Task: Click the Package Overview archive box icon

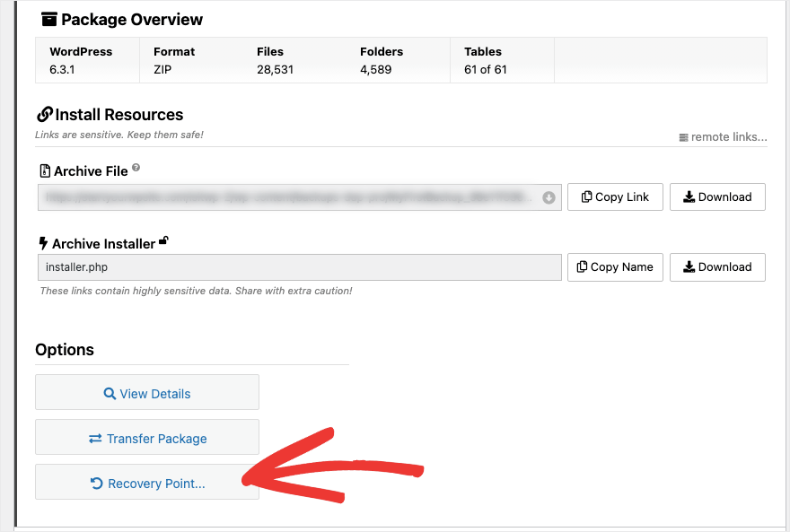Action: [x=48, y=19]
